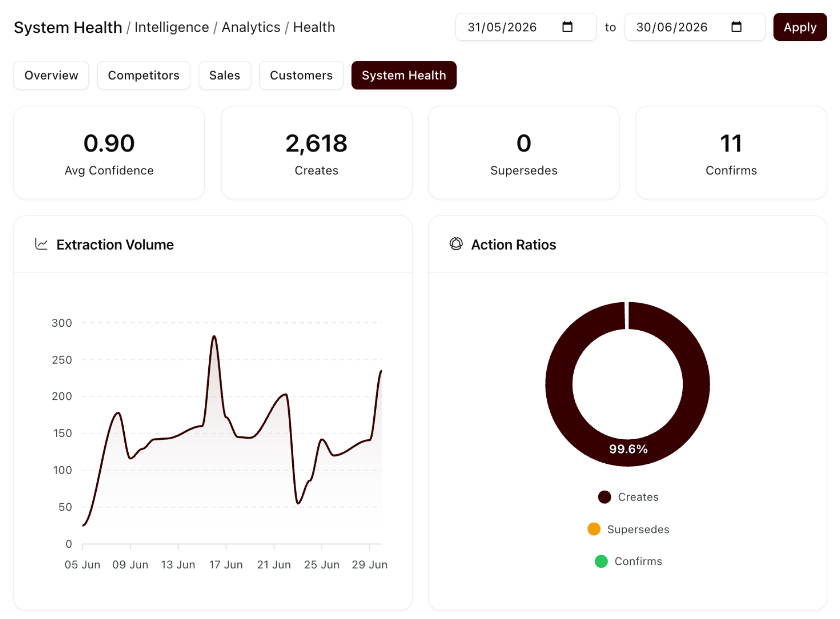Click the Extraction Volume heading
The image size is (840, 619).
[115, 245]
